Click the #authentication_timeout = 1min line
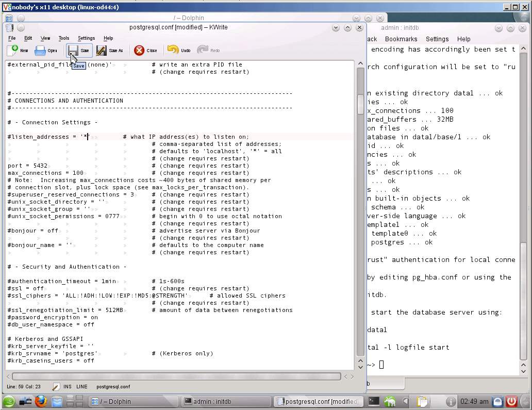532x410 pixels. [x=62, y=281]
